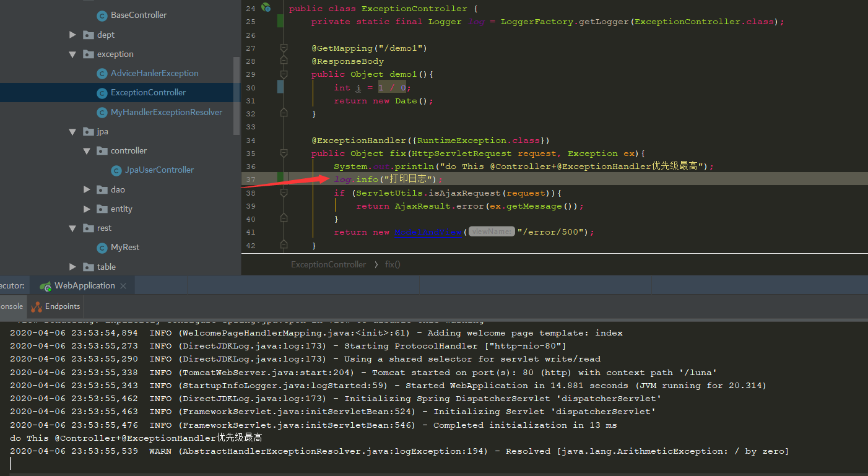The image size is (868, 476).
Task: Select the controller folder icon
Action: pyautogui.click(x=102, y=151)
